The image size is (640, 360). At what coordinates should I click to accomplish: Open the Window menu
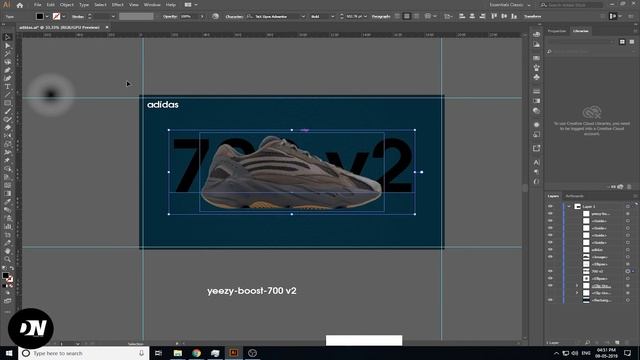click(x=152, y=5)
